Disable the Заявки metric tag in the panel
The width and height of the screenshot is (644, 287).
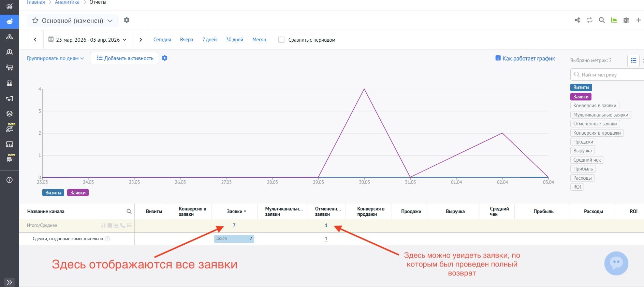[581, 97]
